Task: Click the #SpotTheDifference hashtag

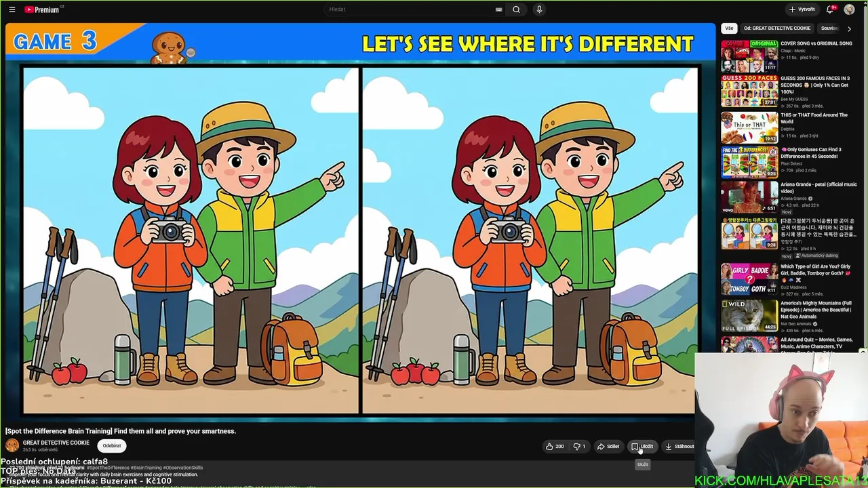Action: [108, 468]
